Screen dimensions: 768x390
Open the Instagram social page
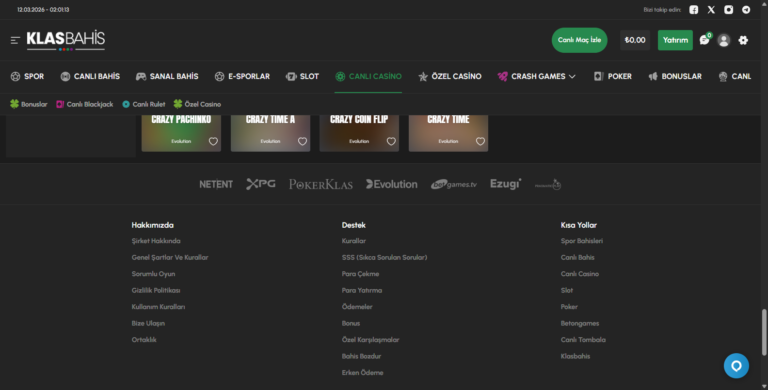click(729, 10)
